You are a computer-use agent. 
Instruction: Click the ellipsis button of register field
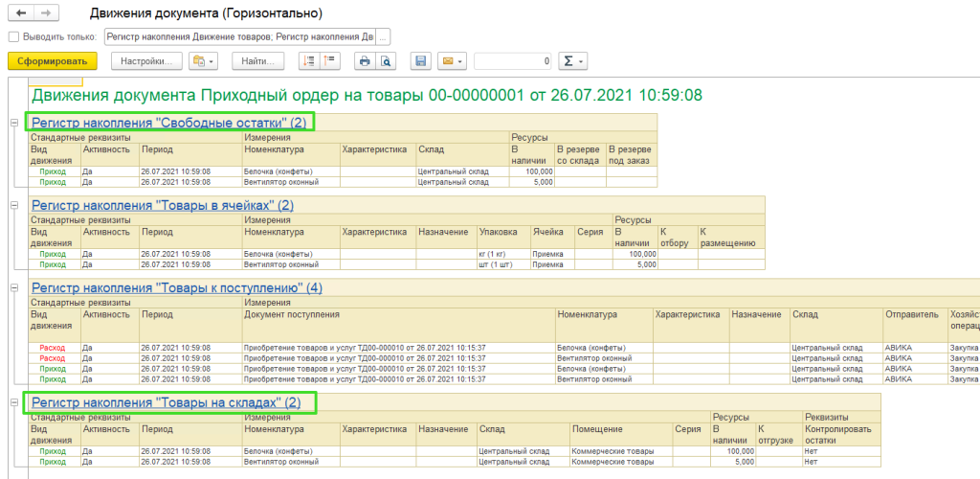(x=383, y=37)
